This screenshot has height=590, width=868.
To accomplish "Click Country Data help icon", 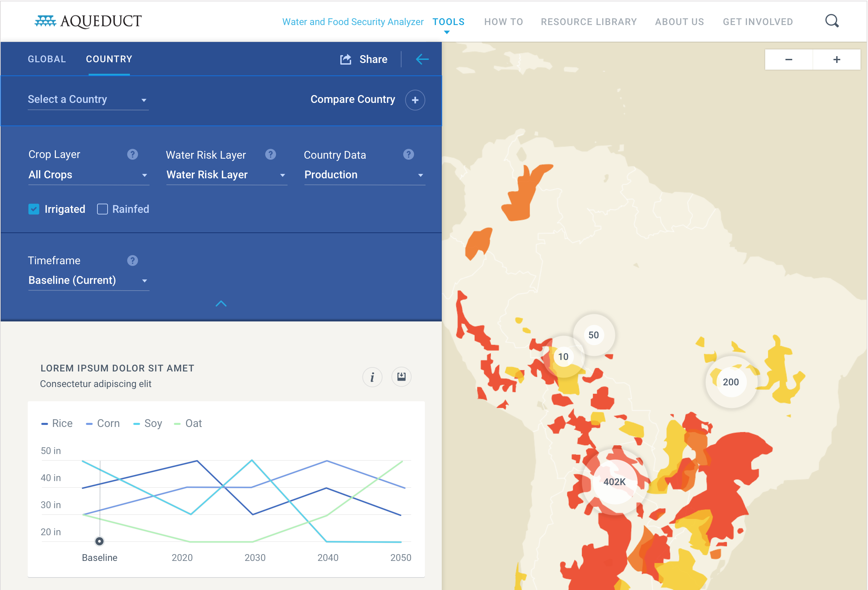I will click(408, 154).
